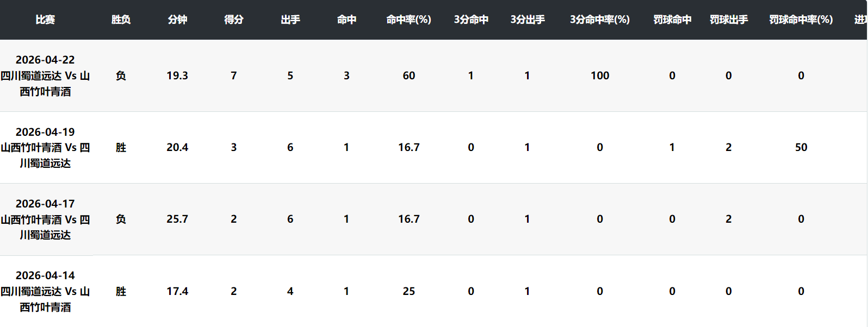Select the 3分命中 column header
This screenshot has width=868, height=327.
[x=471, y=20]
